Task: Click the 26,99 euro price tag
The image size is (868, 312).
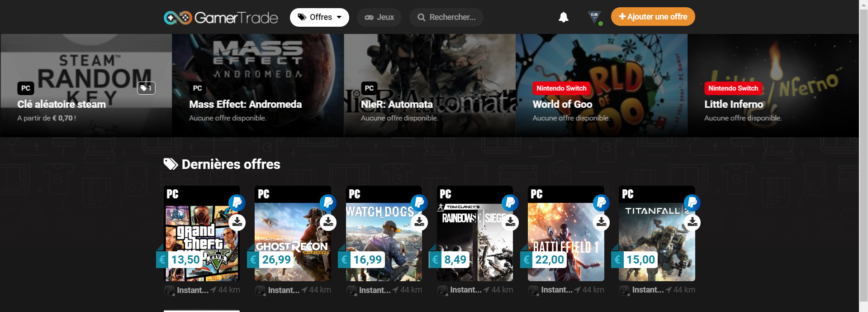Action: (271, 259)
